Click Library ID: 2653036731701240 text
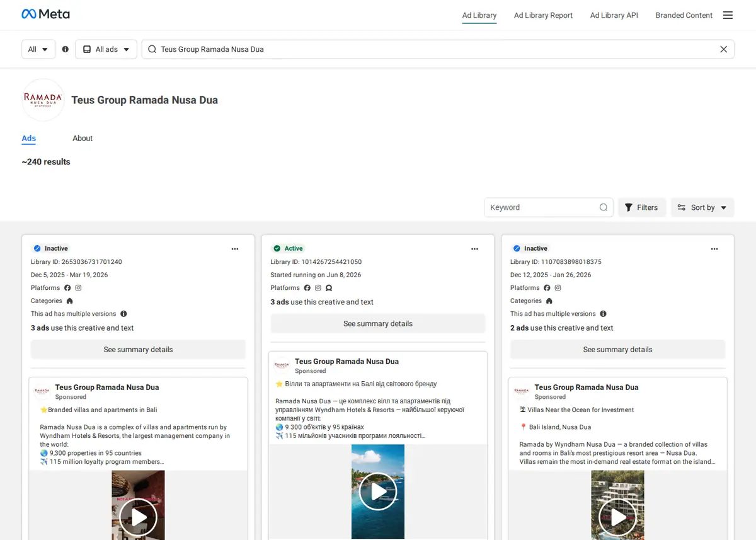 tap(76, 262)
